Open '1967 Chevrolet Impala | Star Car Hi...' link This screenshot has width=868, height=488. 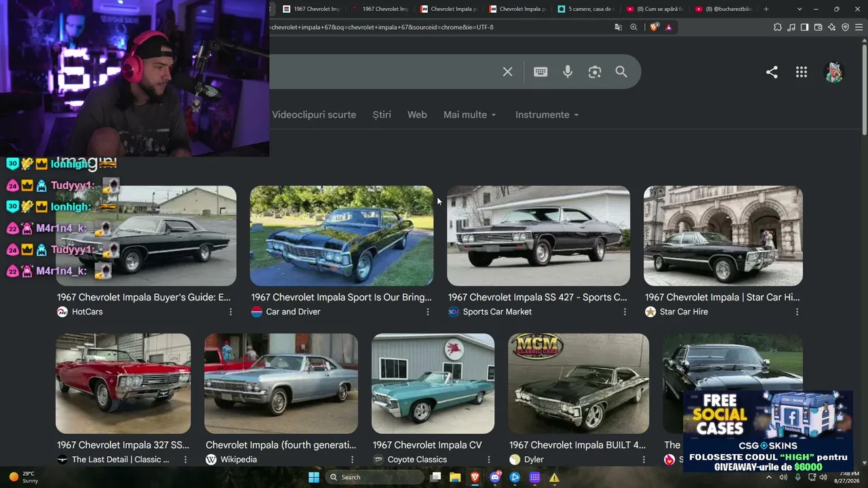pyautogui.click(x=722, y=297)
